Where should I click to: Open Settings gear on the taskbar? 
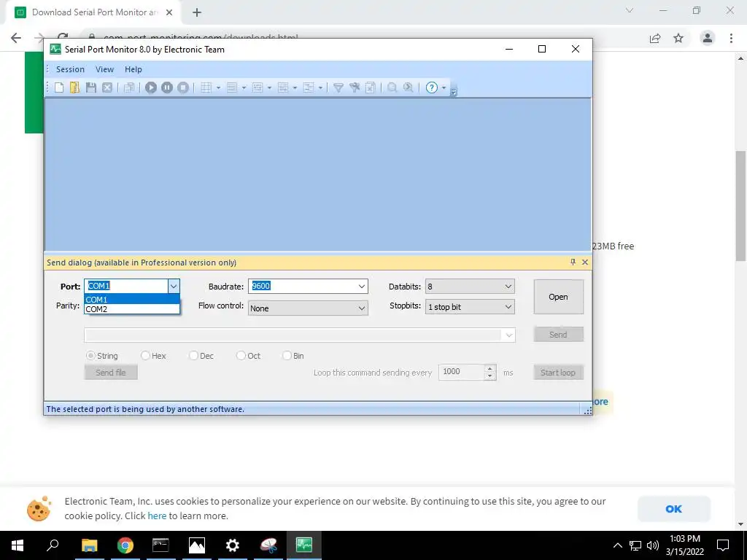point(233,545)
